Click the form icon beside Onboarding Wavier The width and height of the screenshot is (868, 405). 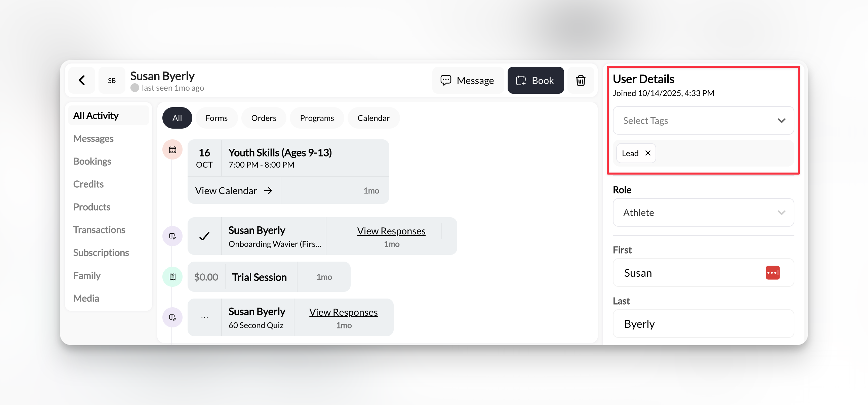[x=172, y=236]
